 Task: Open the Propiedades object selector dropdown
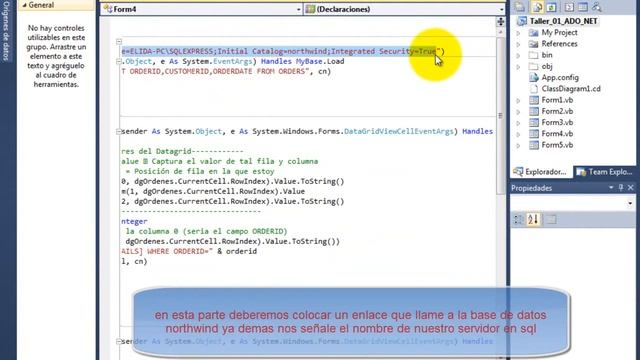(x=630, y=203)
